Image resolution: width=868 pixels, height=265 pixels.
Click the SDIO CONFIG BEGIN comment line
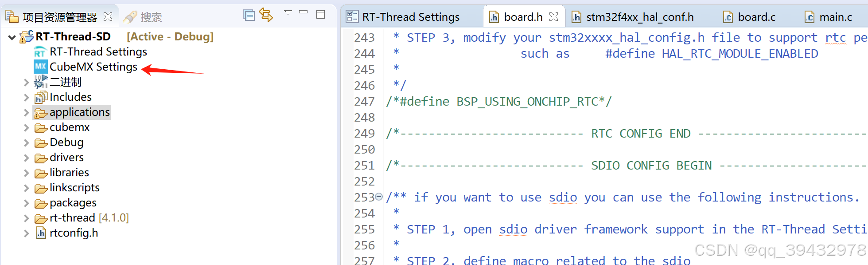point(626,166)
